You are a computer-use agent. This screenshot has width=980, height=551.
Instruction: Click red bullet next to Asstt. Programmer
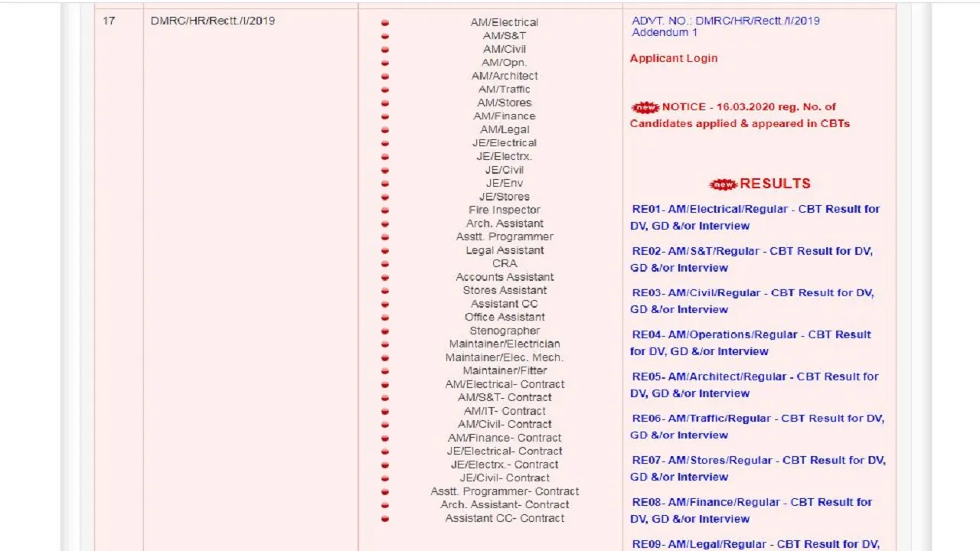pyautogui.click(x=385, y=237)
